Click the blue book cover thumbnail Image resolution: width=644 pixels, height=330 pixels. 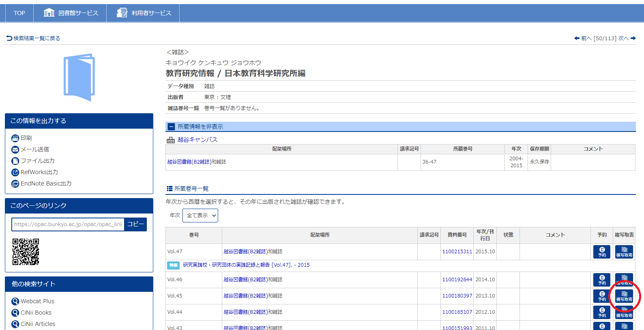(x=79, y=77)
